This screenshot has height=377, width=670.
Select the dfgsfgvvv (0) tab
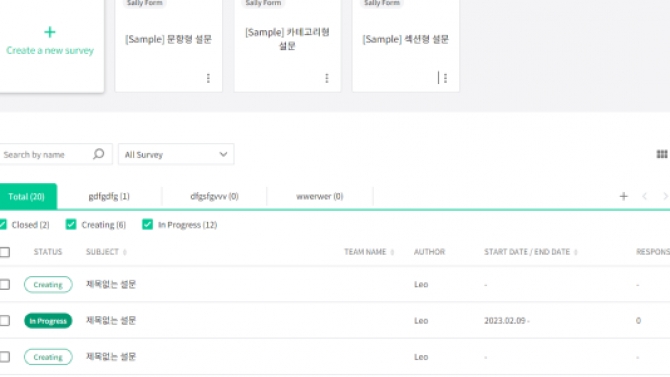click(214, 197)
